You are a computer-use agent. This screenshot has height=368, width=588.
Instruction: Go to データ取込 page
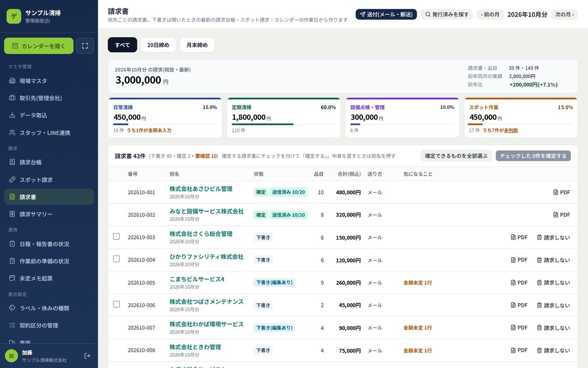49,115
